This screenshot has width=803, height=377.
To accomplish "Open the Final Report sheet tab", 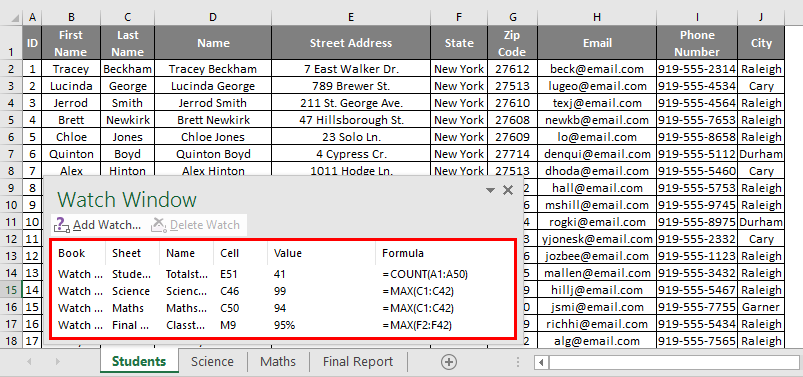I will point(357,362).
